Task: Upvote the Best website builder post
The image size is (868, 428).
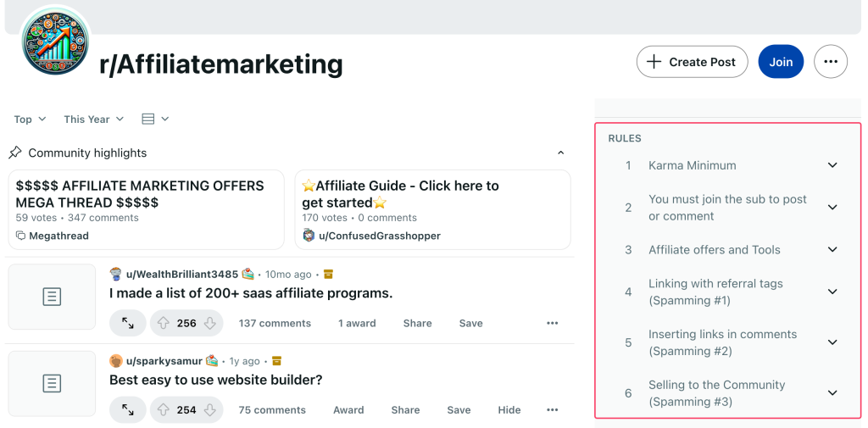Action: coord(164,410)
